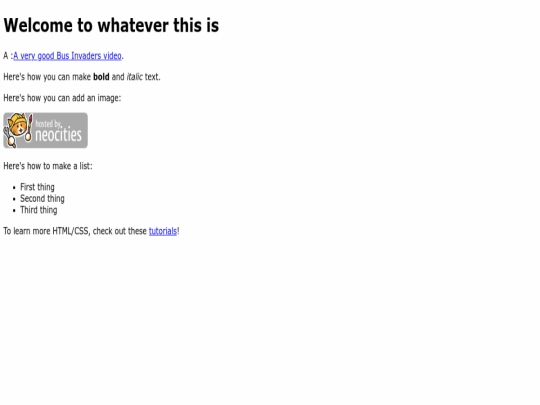Image resolution: width=540 pixels, height=405 pixels.
Task: Click the "A :" text before the video link
Action: pyautogui.click(x=8, y=56)
